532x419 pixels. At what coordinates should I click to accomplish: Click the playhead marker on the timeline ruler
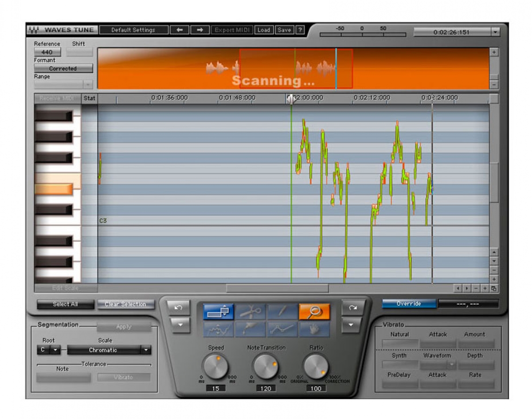(291, 99)
